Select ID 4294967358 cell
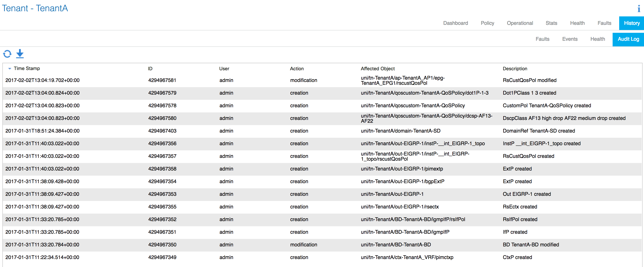644x267 pixels. 162,169
